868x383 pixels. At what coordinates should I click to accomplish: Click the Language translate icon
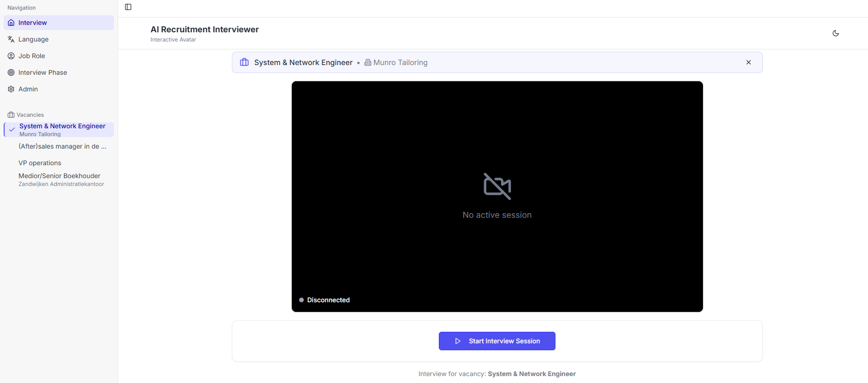tap(11, 39)
